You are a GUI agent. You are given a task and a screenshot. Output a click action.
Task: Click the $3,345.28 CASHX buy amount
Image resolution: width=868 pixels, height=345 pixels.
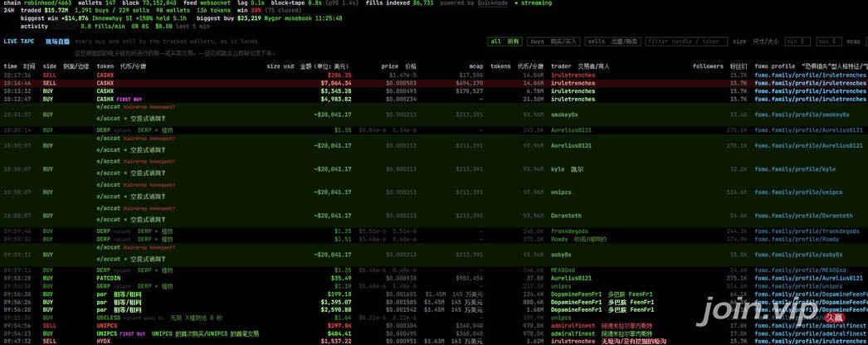point(336,90)
